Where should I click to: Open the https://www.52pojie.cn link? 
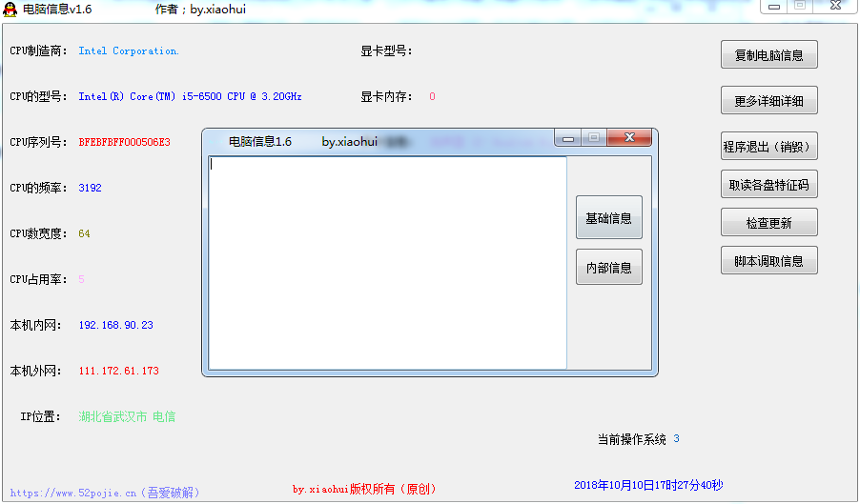pos(105,493)
